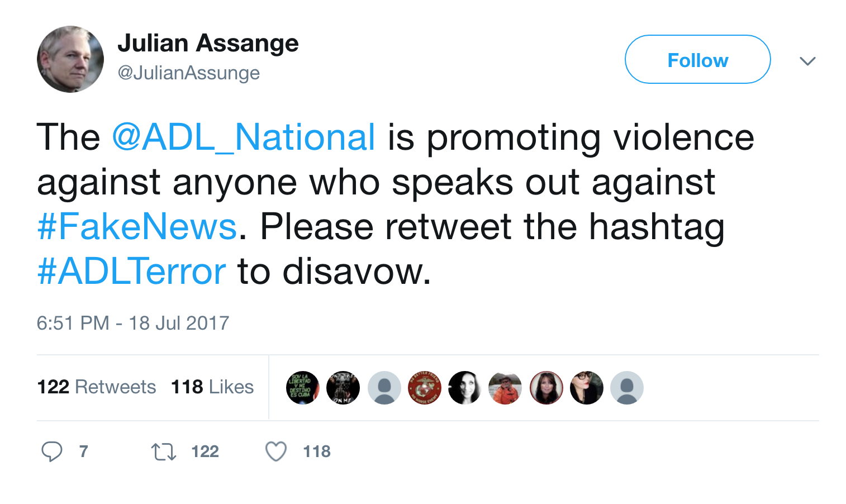Click the avatar of woman wearing glasses
The height and width of the screenshot is (504, 846).
click(x=587, y=388)
